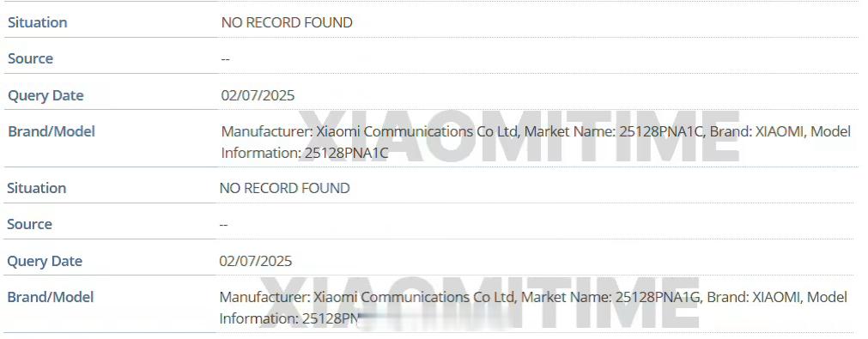Click the second Situation label
868x339 pixels.
[37, 188]
